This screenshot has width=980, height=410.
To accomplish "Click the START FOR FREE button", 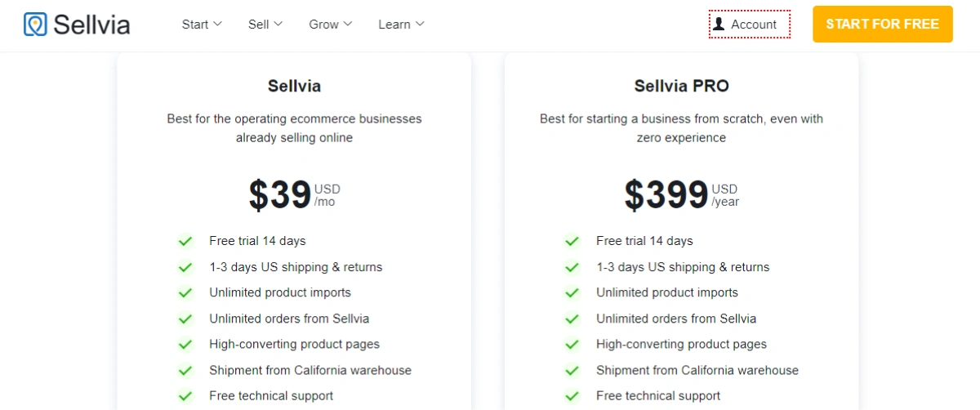I will 883,24.
